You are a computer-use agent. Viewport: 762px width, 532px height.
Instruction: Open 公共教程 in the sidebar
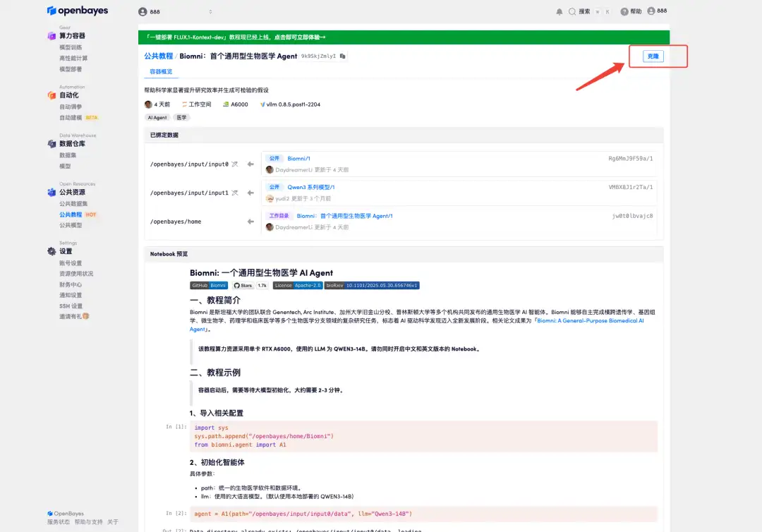(x=71, y=214)
